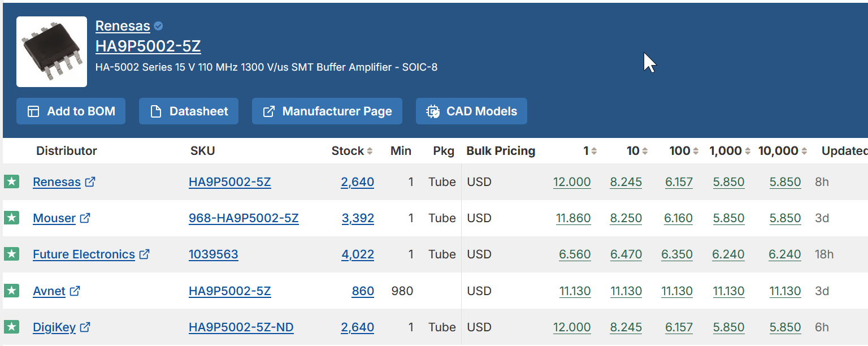Click the external link icon after DigiKey

[x=85, y=327]
